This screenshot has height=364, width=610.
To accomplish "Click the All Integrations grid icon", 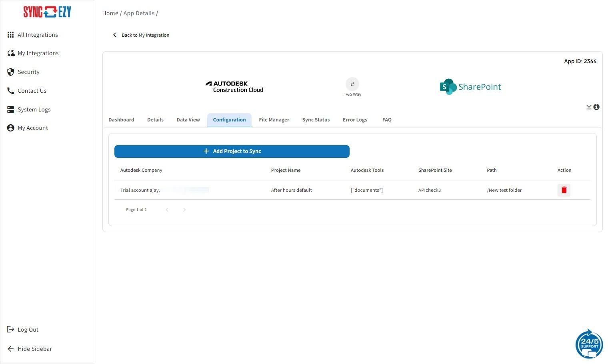I will pyautogui.click(x=11, y=35).
